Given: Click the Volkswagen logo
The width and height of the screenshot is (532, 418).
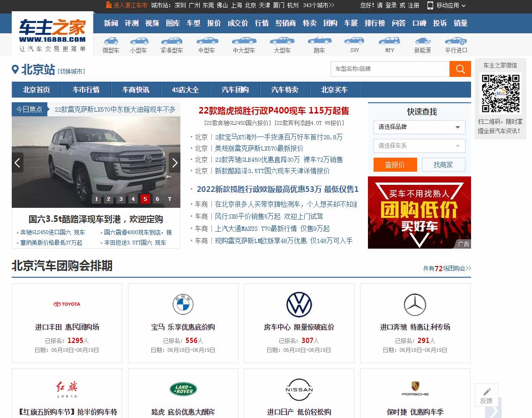Looking at the screenshot, I should 299,304.
